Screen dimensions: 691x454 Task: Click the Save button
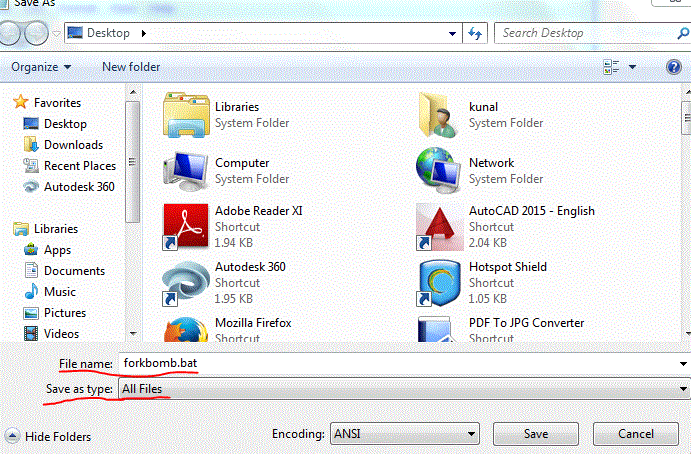coord(536,434)
